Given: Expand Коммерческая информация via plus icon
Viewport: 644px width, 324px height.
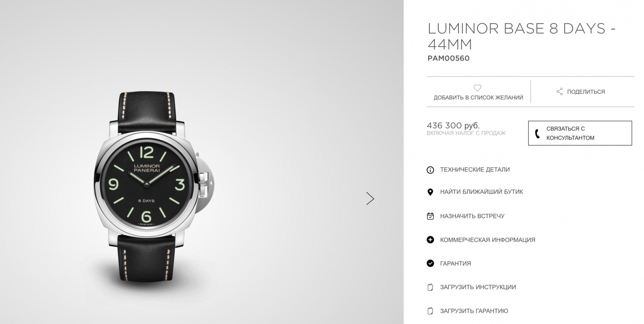Looking at the screenshot, I should 430,240.
